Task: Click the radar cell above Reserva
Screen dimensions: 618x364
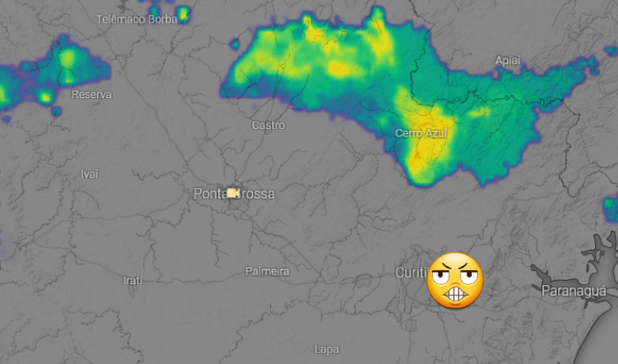Action: [67, 63]
